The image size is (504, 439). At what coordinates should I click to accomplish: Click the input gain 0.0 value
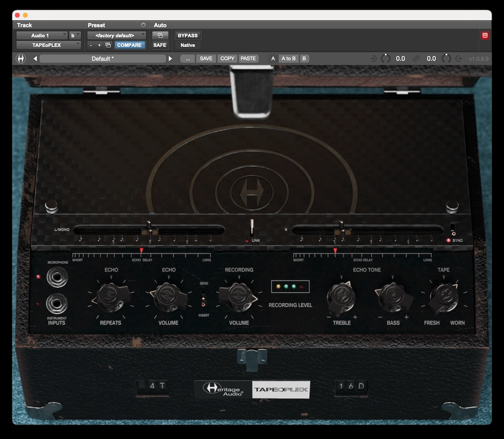point(400,58)
